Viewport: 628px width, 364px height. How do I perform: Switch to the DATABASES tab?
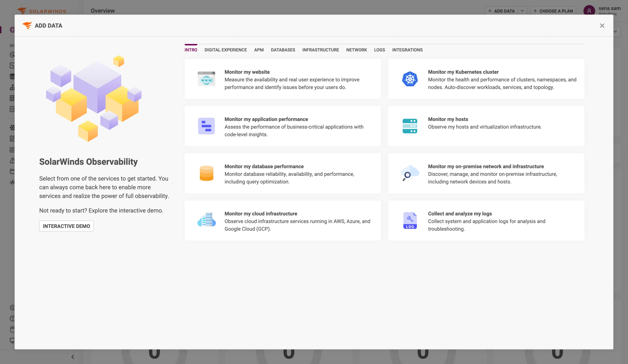pyautogui.click(x=283, y=50)
